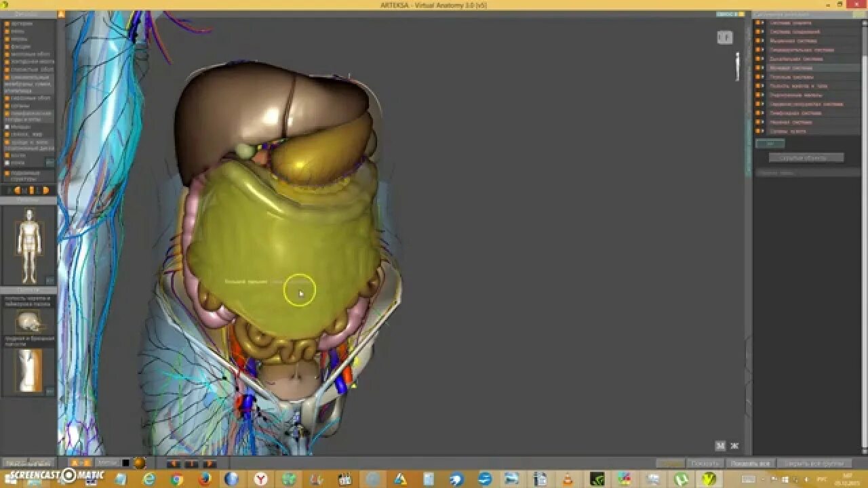
Task: Adjust the vertical zoom slider in viewport
Action: 737,67
